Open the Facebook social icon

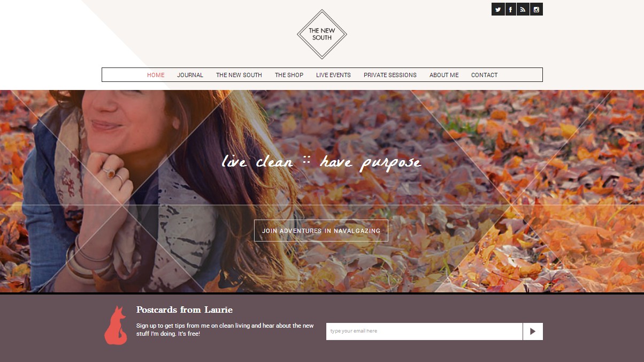click(x=511, y=9)
